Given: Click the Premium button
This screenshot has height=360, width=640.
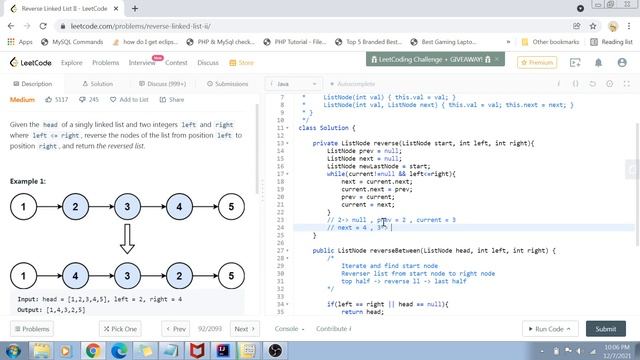Looking at the screenshot, I should [537, 62].
